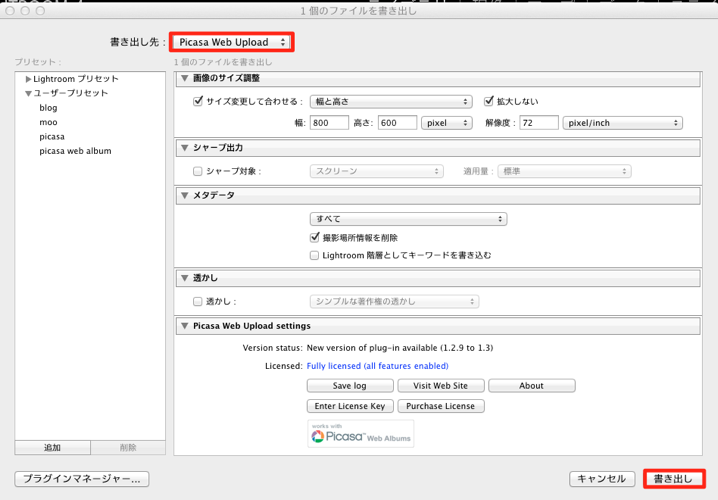Open the Picasa Web Upload export destination dropdown
This screenshot has height=500, width=718.
[x=232, y=42]
